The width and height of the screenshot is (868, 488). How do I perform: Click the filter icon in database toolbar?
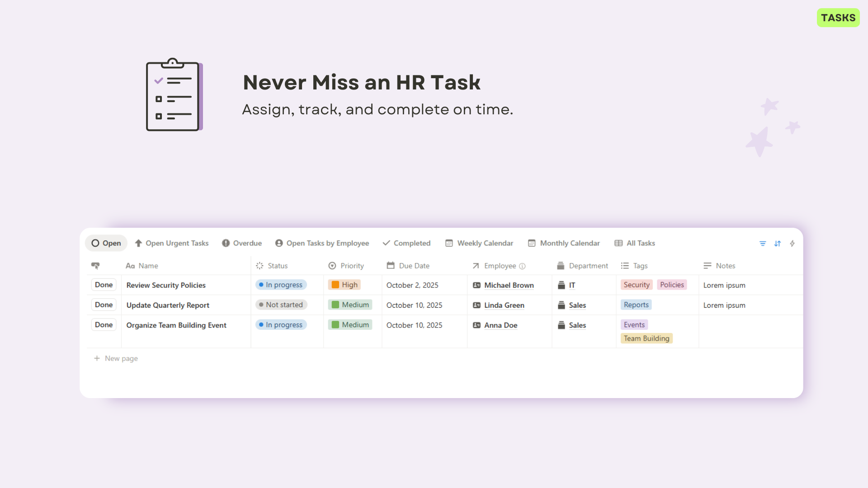tap(763, 244)
